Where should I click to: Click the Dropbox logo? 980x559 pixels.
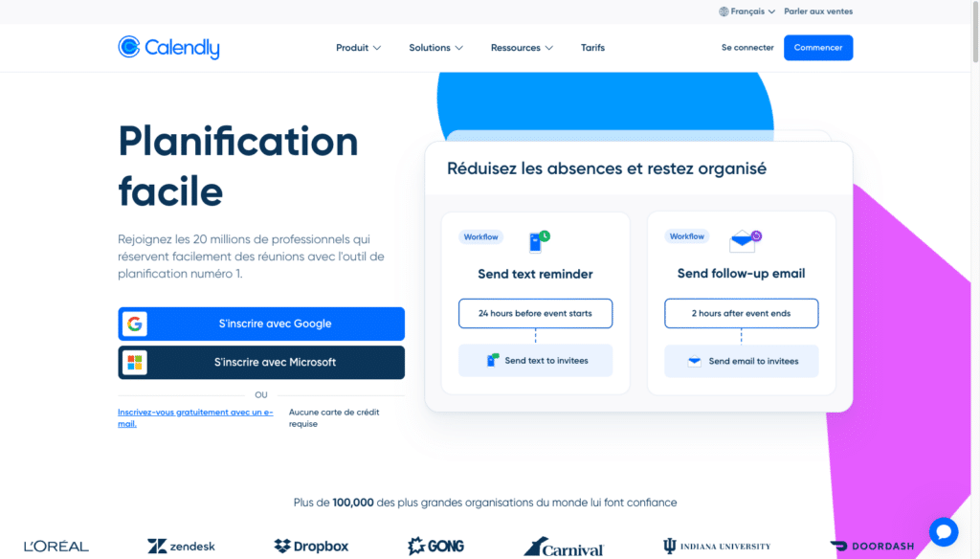311,547
